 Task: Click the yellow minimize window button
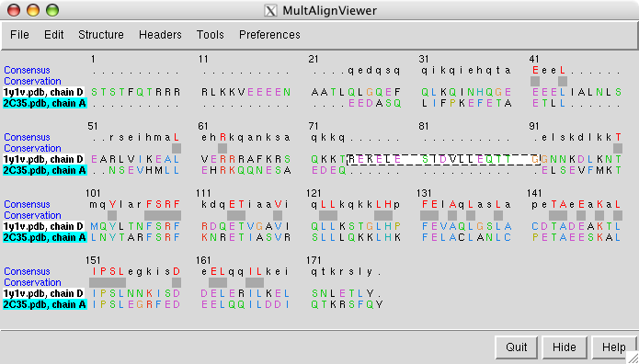(33, 10)
